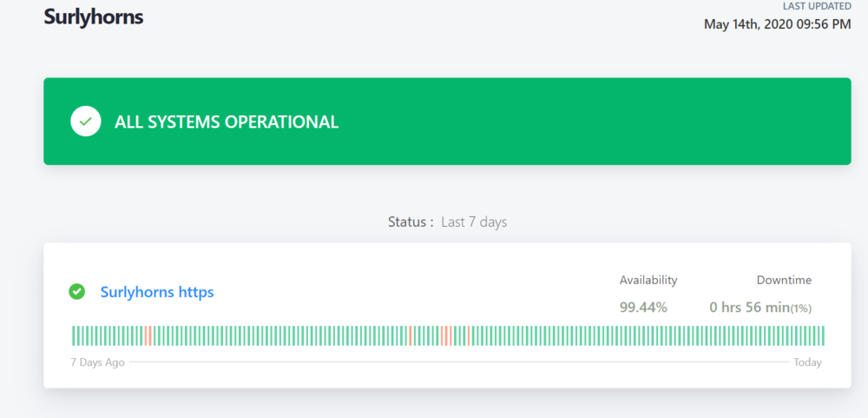Click the Downtime column header
Screen dimensions: 868x418
784,280
